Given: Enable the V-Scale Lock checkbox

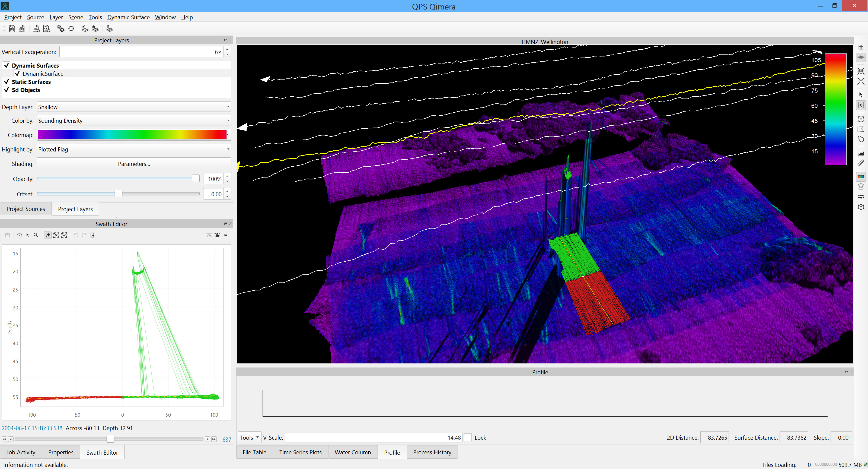Looking at the screenshot, I should 468,437.
